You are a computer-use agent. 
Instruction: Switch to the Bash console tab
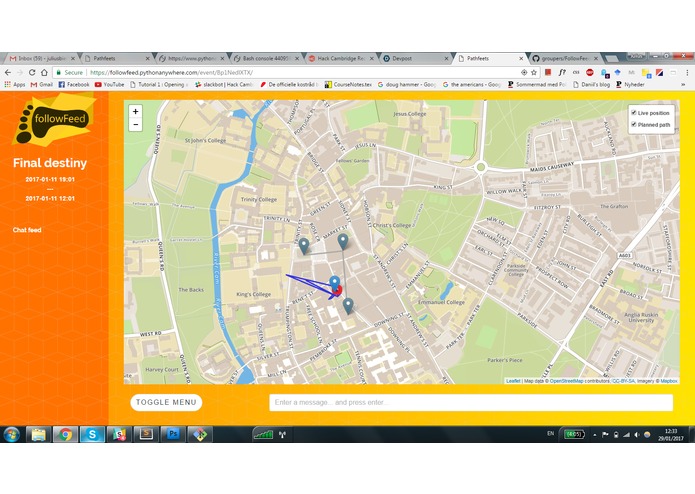[x=266, y=58]
